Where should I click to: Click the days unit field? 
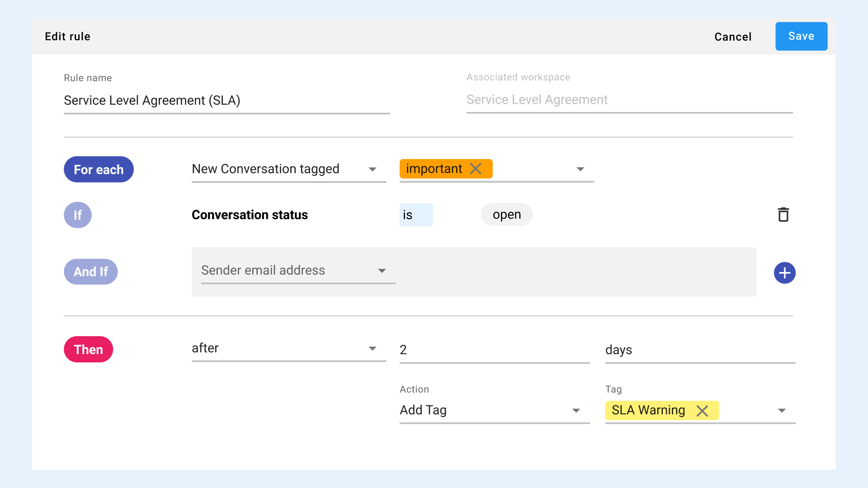[x=699, y=350]
